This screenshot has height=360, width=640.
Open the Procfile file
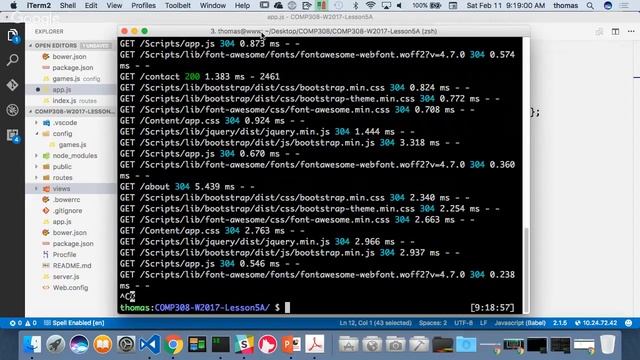click(64, 254)
